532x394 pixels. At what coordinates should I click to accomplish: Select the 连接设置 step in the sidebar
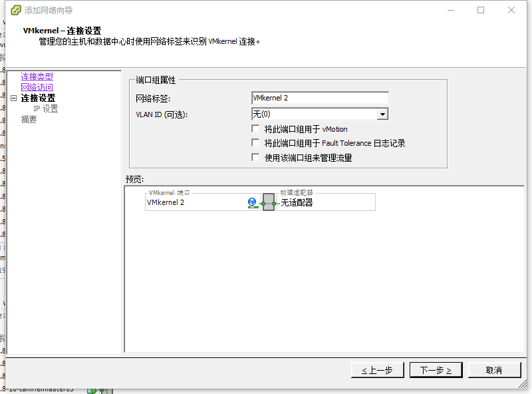click(x=38, y=98)
